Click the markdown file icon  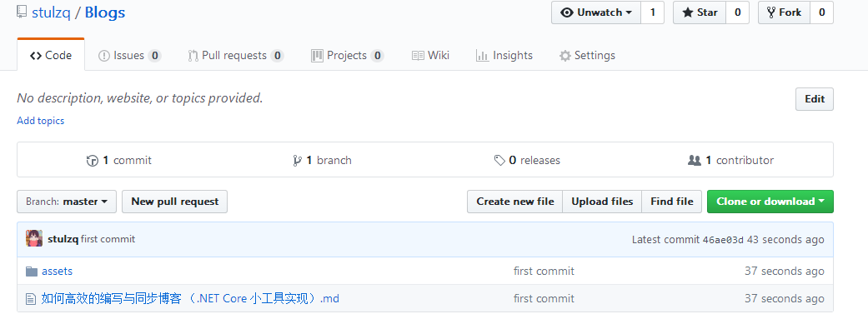[x=32, y=299]
